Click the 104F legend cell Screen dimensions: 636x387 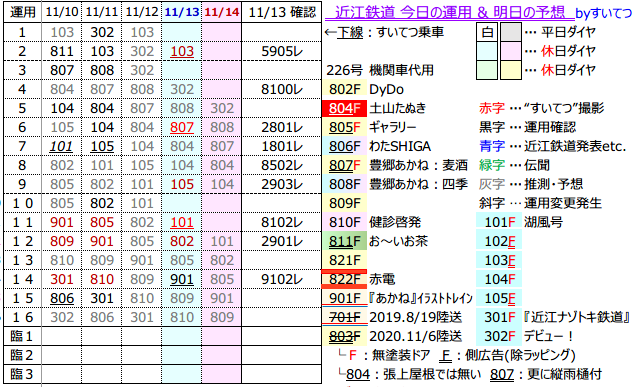click(499, 279)
